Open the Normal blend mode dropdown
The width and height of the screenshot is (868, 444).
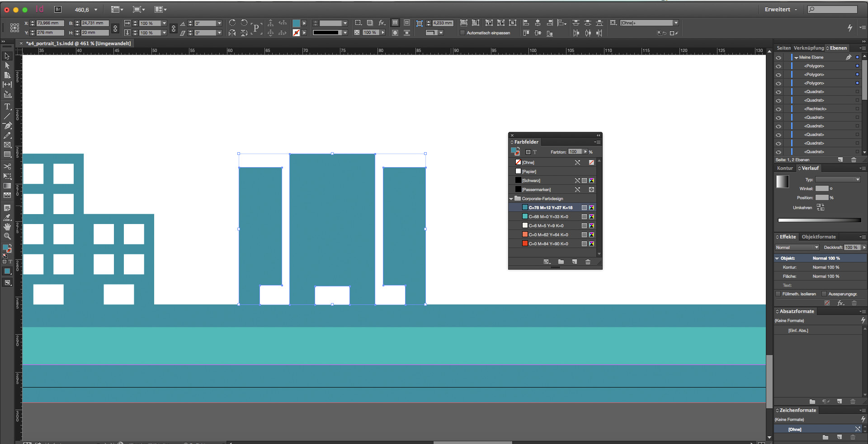coord(797,248)
